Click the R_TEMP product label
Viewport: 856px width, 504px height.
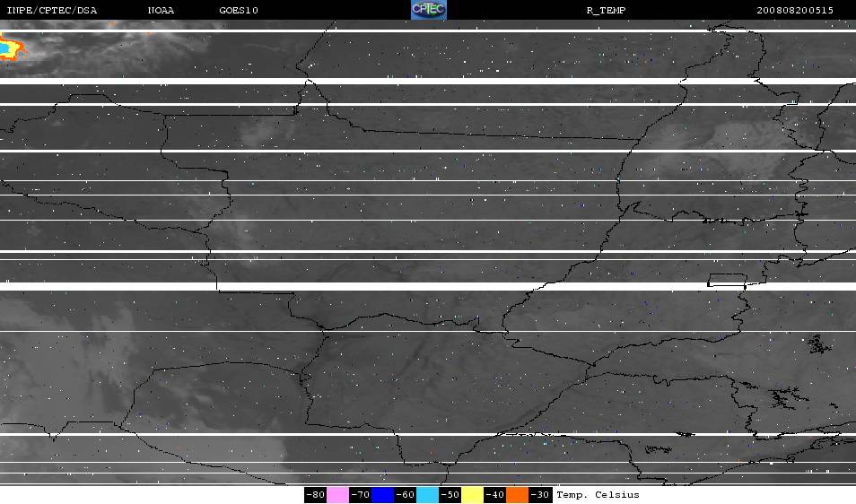tap(606, 11)
